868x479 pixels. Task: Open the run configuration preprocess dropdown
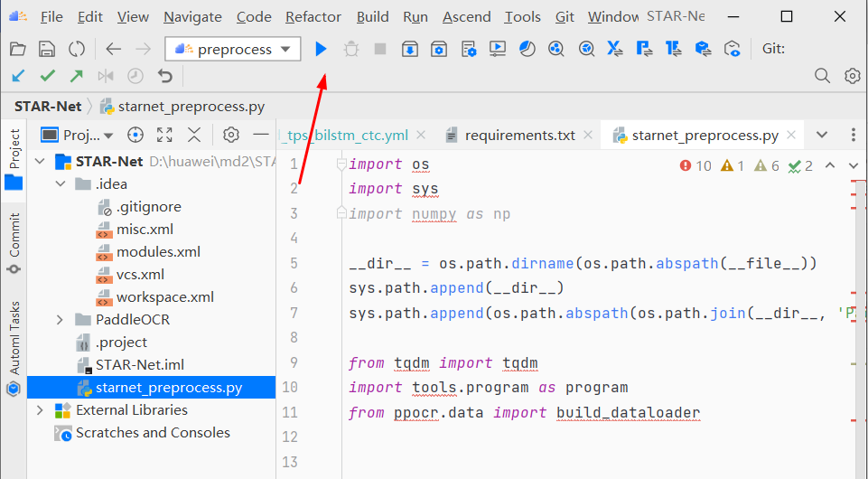(x=233, y=49)
